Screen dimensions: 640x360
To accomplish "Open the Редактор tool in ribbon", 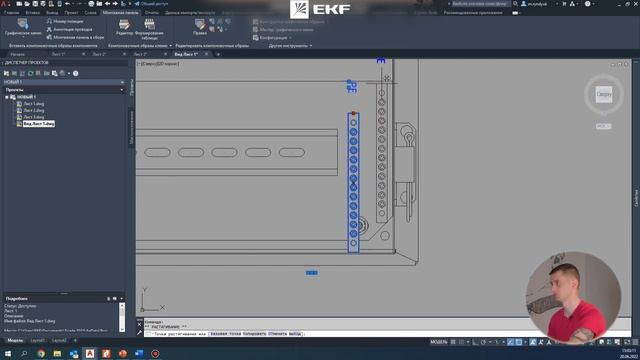I will [124, 27].
